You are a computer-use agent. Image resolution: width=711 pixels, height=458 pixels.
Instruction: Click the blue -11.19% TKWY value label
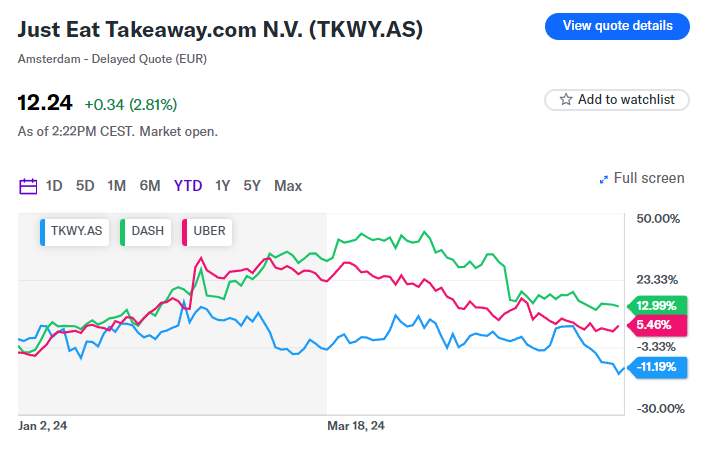tap(654, 367)
